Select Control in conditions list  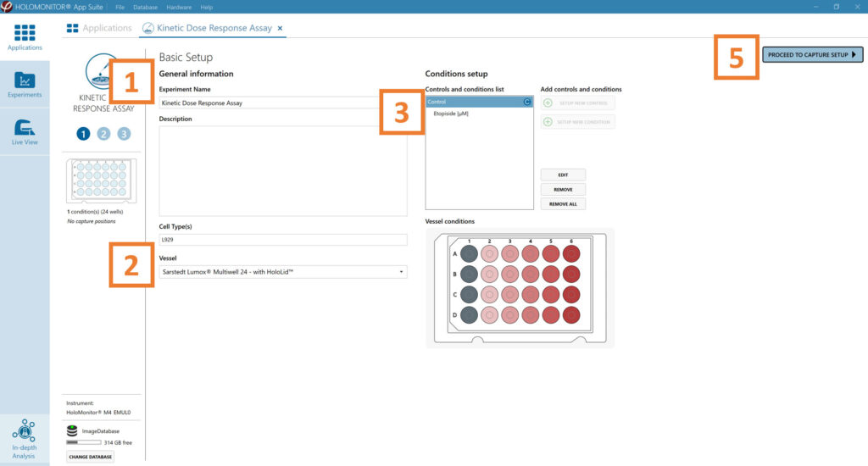pyautogui.click(x=480, y=102)
